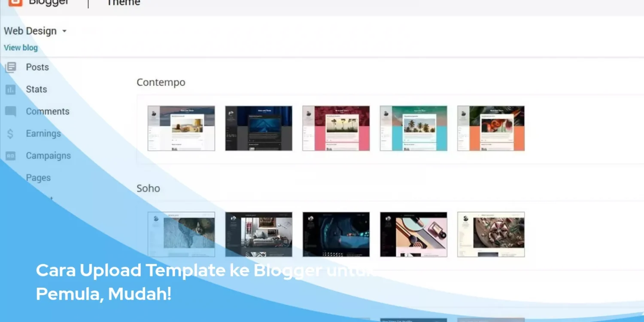The width and height of the screenshot is (644, 322).
Task: Click the Soho section heading
Action: tap(149, 188)
